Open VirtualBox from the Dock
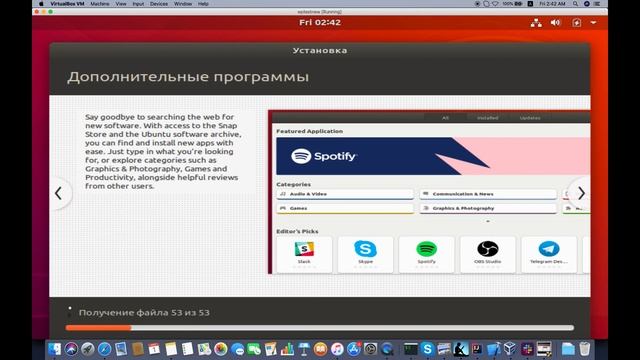 [510, 349]
